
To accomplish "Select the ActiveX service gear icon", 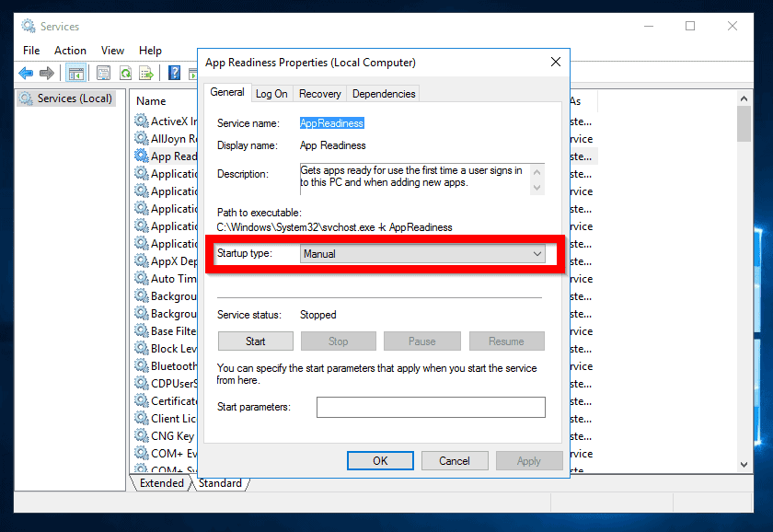I will [x=141, y=121].
